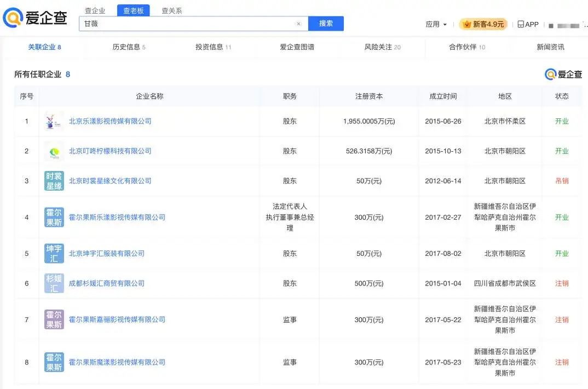Click the 爱企查 logo at top left

click(35, 18)
